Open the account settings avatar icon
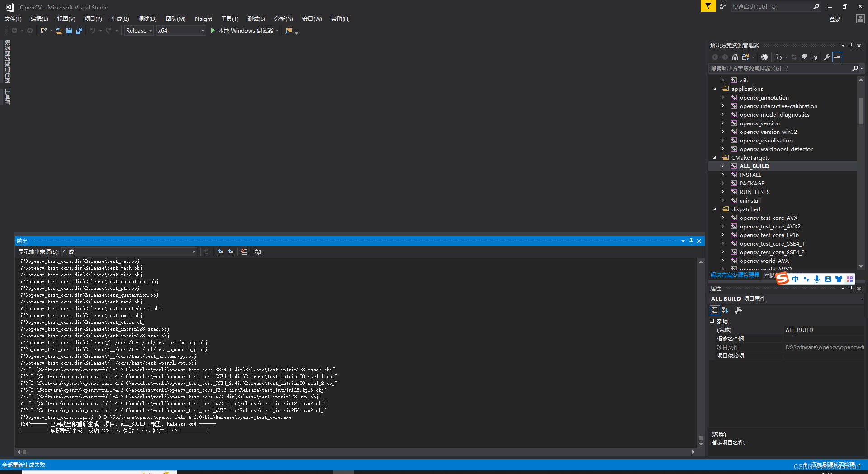The image size is (868, 474). tap(860, 19)
